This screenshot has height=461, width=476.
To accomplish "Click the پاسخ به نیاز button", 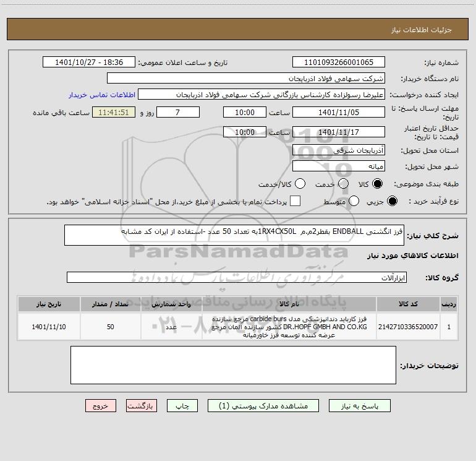I will point(360,406).
